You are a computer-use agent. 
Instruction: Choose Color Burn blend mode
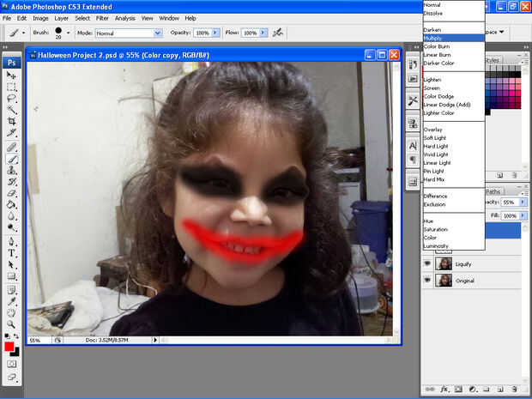pos(454,46)
